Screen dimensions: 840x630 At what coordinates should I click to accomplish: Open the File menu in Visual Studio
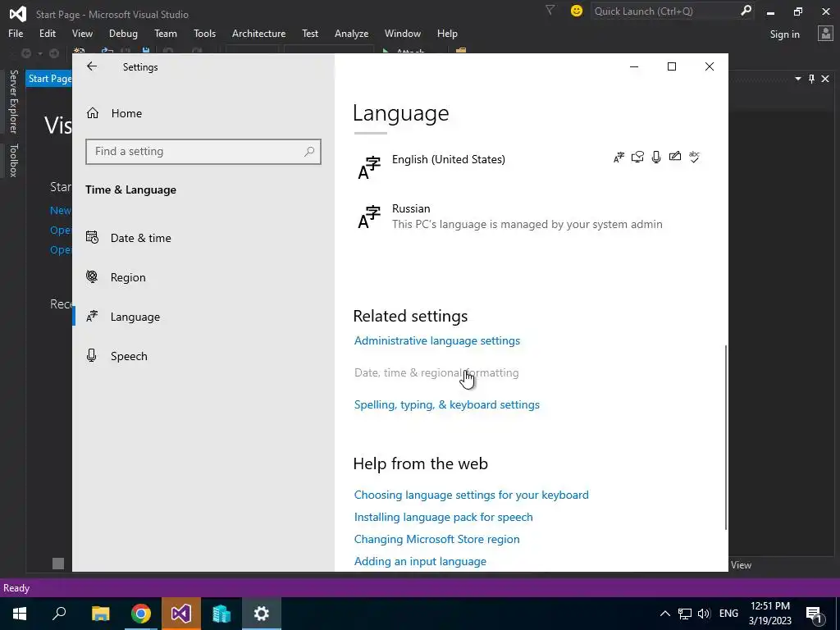[16, 33]
